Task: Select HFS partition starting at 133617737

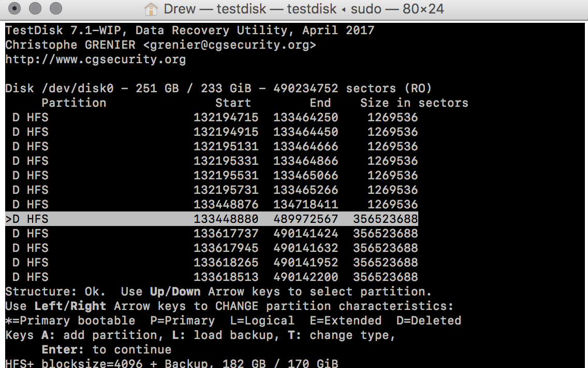Action: point(212,234)
